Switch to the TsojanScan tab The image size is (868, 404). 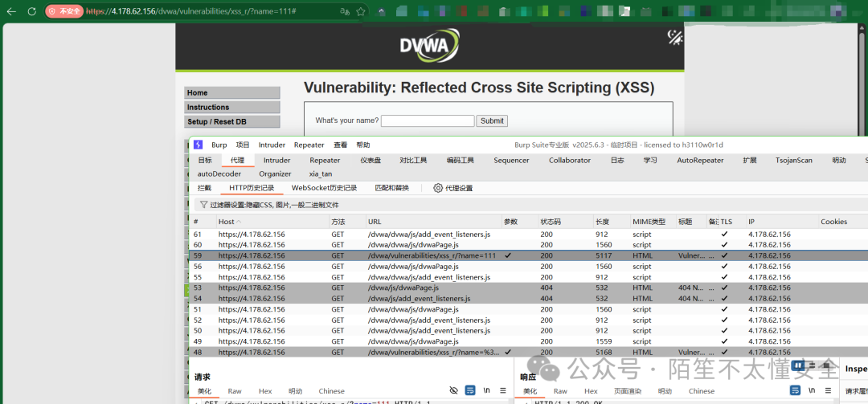794,161
